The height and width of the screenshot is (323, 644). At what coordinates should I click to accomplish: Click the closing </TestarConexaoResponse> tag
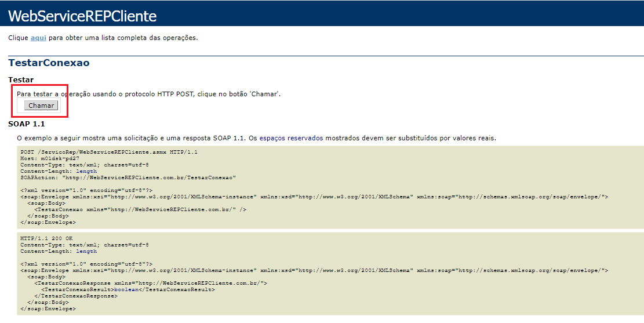[x=75, y=296]
